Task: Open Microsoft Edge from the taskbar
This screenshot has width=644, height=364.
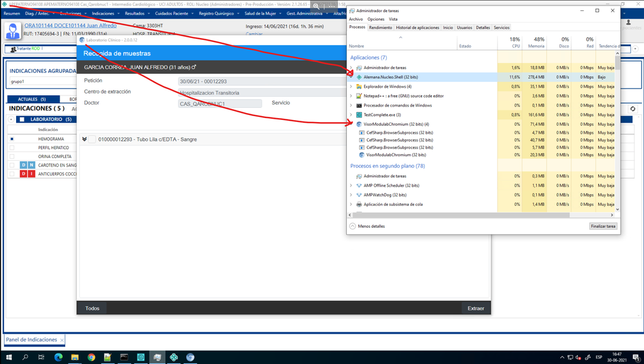Action: (x=58, y=357)
